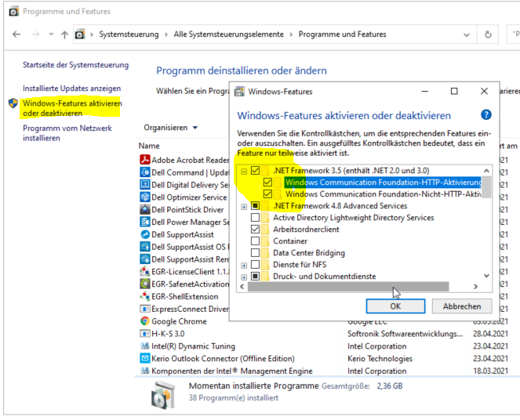
Task: Click the back arrow in navigation bar
Action: click(x=16, y=34)
